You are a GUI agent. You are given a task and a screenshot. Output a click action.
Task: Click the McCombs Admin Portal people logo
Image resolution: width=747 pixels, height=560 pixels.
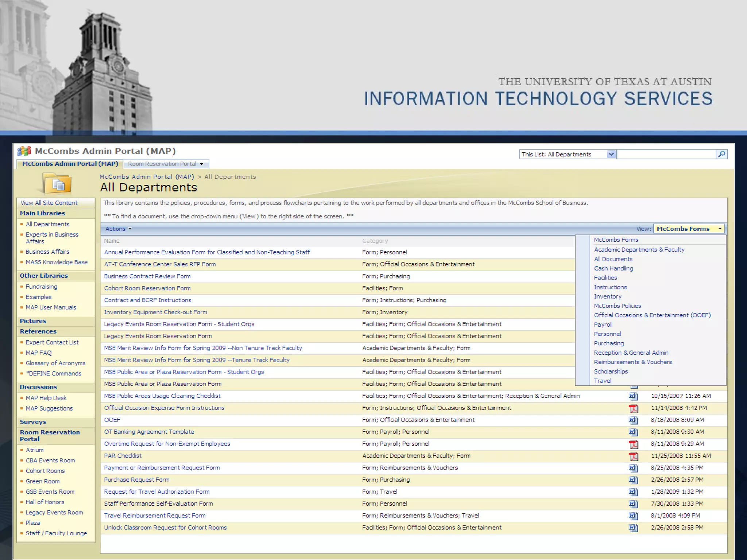click(x=24, y=151)
